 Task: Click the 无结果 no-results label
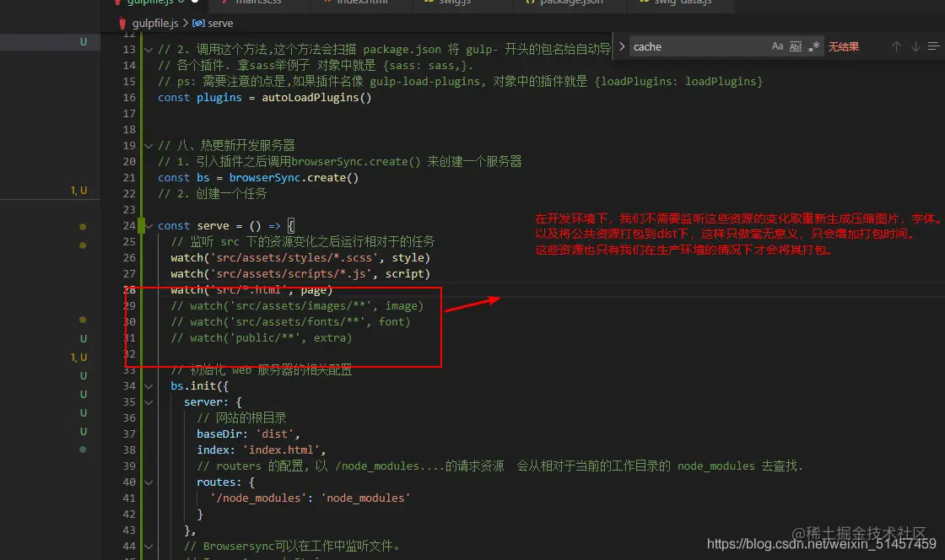tap(843, 46)
